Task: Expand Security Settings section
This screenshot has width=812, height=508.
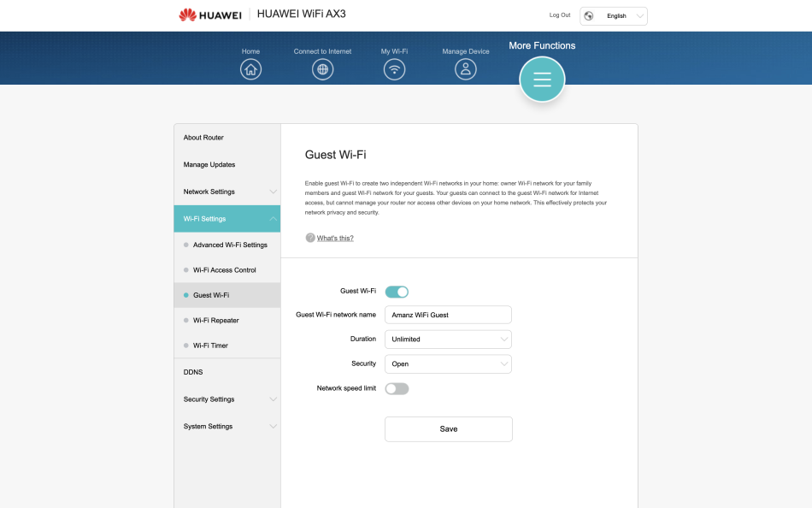Action: (x=227, y=399)
